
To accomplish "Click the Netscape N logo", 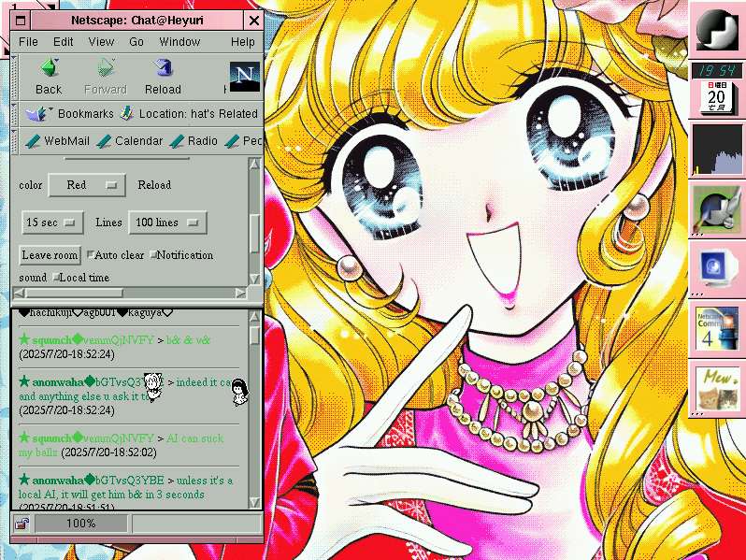I will 245,76.
